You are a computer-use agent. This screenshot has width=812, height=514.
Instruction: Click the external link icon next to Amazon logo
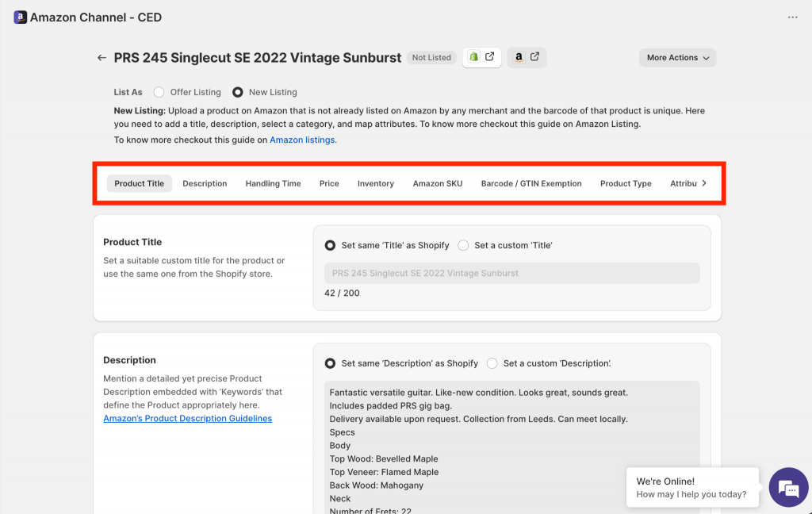pyautogui.click(x=534, y=56)
